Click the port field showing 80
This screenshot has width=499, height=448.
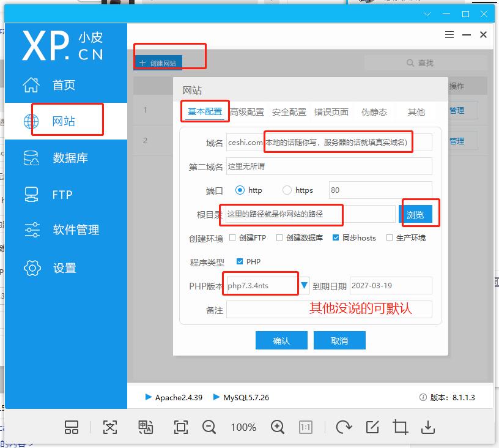click(380, 190)
